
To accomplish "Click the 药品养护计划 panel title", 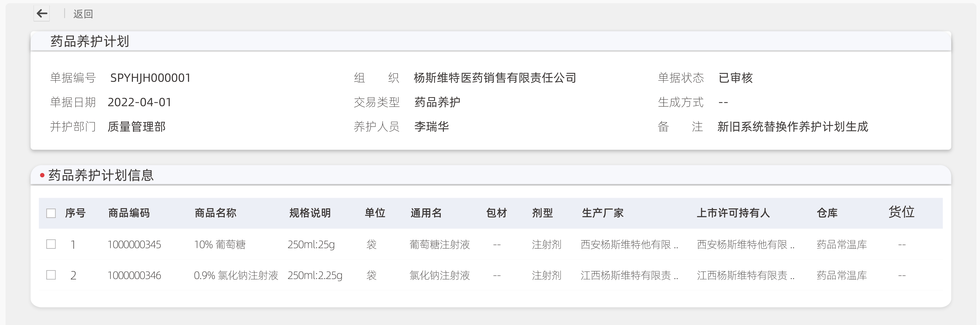I will (90, 41).
